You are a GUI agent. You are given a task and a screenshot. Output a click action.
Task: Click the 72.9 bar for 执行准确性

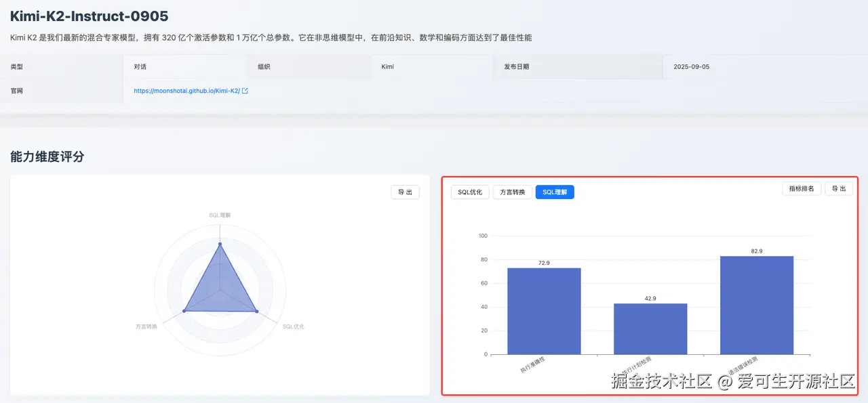pyautogui.click(x=544, y=311)
